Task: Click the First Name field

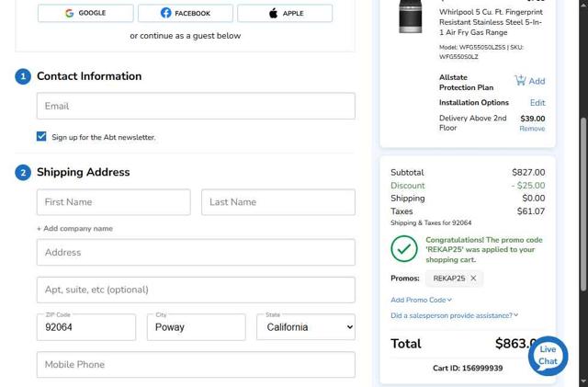Action: click(114, 202)
